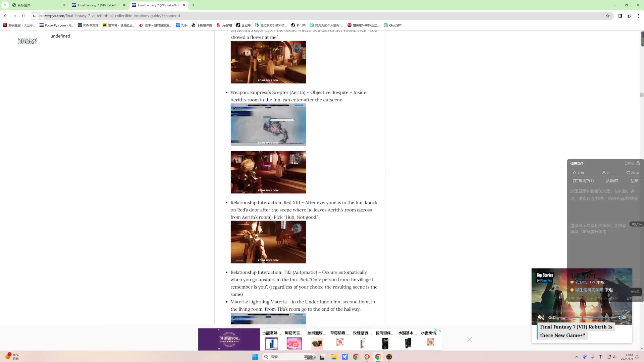Viewport: 644px width, 362px height.
Task: Close the active Final Fantasy 7 Rebirth tab
Action: (184, 5)
